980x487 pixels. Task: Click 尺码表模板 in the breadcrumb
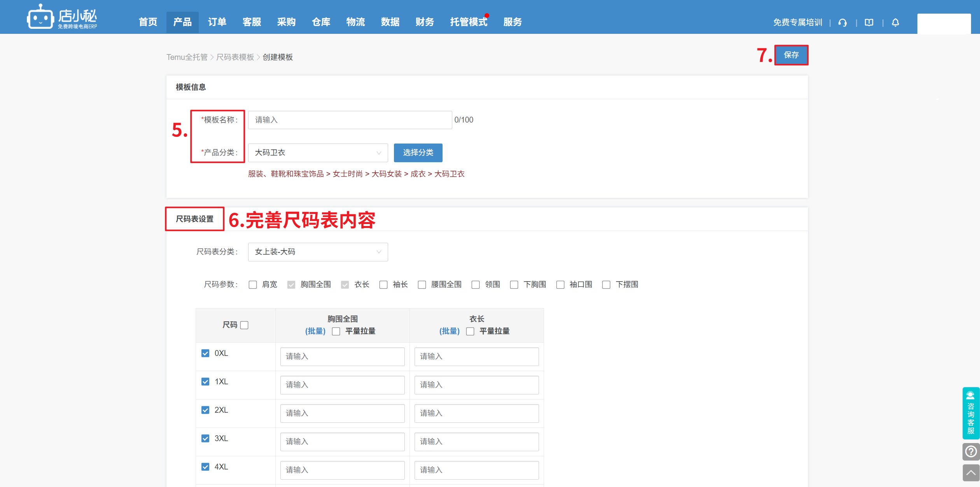pyautogui.click(x=235, y=57)
